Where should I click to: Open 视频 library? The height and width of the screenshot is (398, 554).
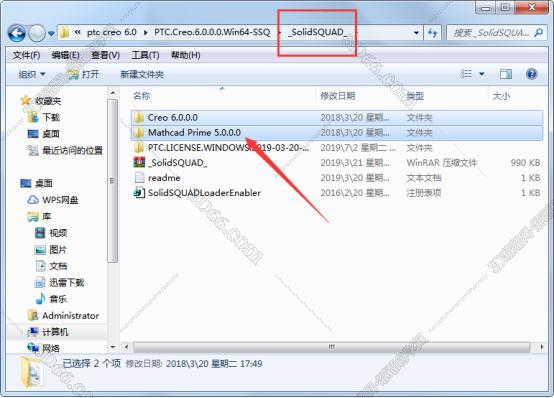tap(58, 233)
